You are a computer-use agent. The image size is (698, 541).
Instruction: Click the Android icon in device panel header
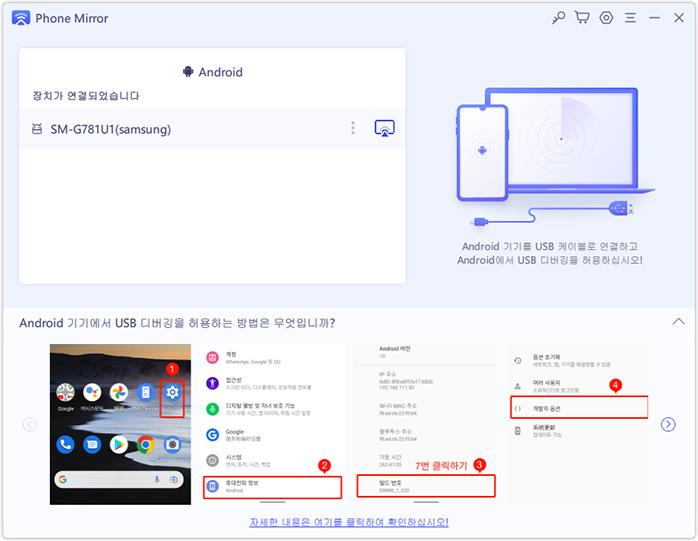tap(187, 72)
